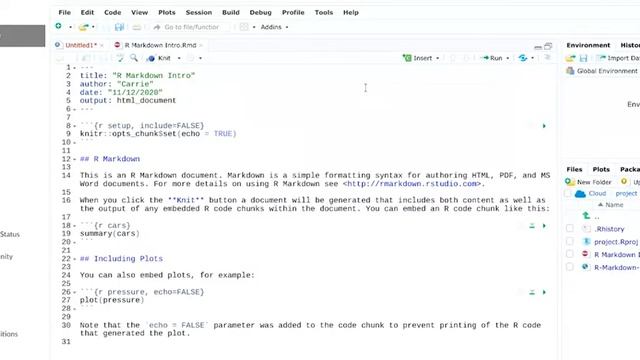
Task: Open the recent files dropdown arrow
Action: (93, 27)
